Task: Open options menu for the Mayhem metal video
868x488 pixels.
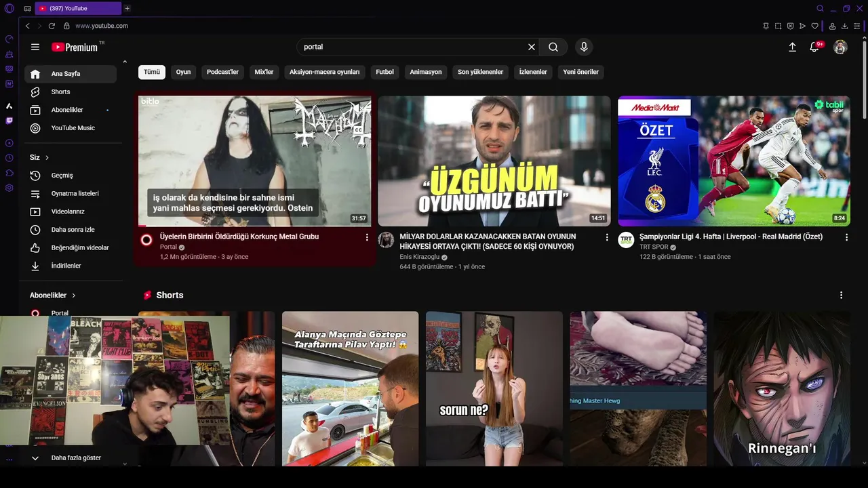Action: [x=367, y=237]
